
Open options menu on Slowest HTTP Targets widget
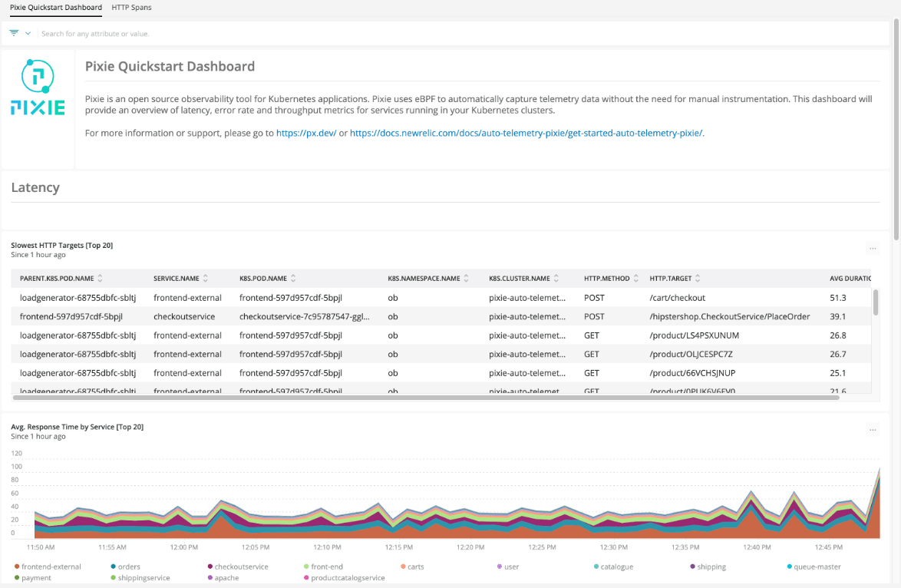(x=873, y=248)
